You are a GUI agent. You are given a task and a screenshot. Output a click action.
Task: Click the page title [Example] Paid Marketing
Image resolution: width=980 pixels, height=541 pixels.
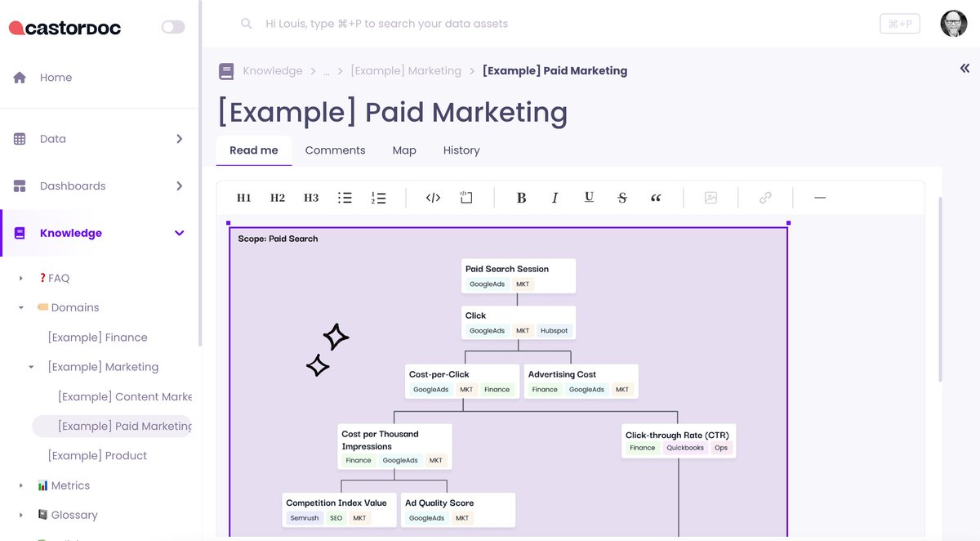(392, 112)
